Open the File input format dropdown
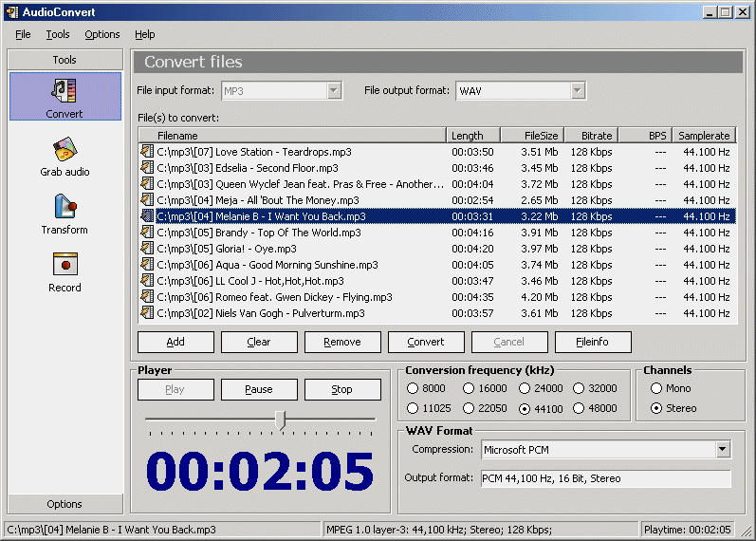This screenshot has width=756, height=541. [x=334, y=91]
